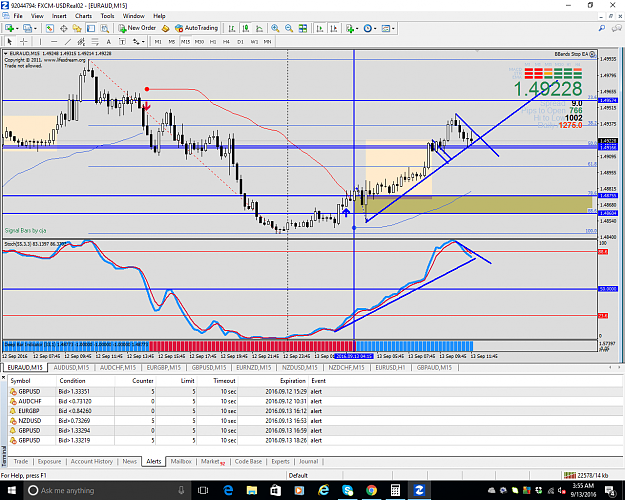This screenshot has height=500, width=625.
Task: Open the Journal terminal tab
Action: 309,461
